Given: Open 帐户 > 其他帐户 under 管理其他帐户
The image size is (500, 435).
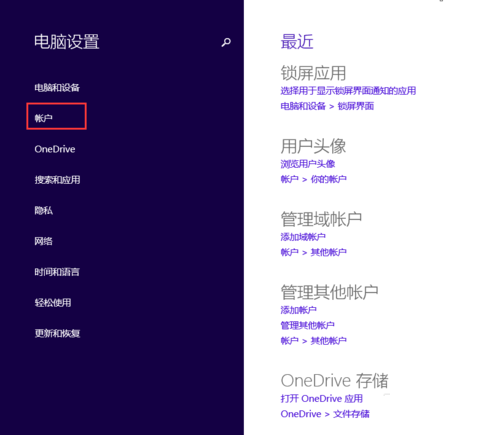Looking at the screenshot, I should click(313, 340).
